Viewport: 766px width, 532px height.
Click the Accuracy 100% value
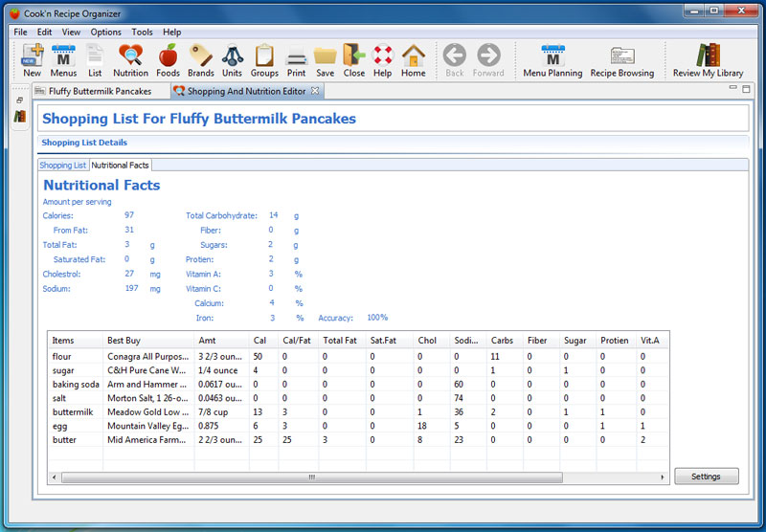tap(377, 318)
